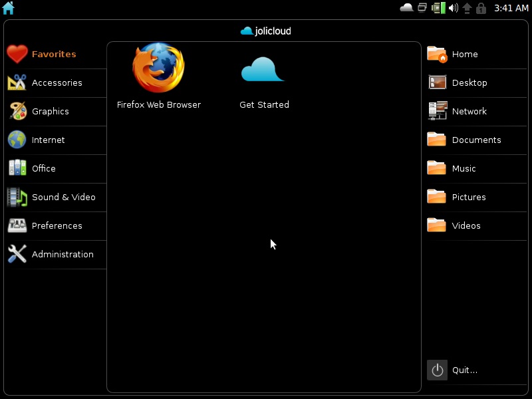The width and height of the screenshot is (532, 399).
Task: Launch Firefox Web Browser icon
Action: pyautogui.click(x=158, y=68)
